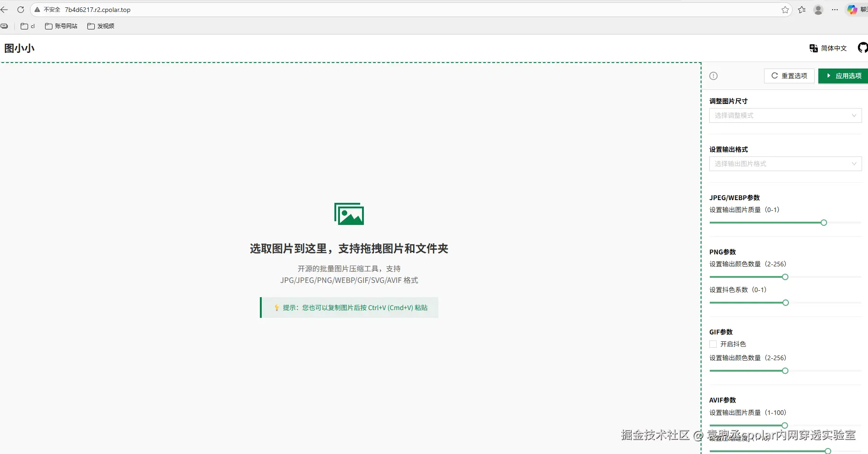
Task: Click the 图小小 site logo
Action: pos(19,48)
